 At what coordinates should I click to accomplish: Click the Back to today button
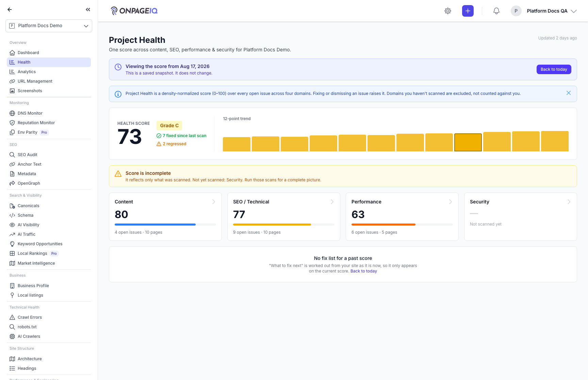click(x=554, y=69)
